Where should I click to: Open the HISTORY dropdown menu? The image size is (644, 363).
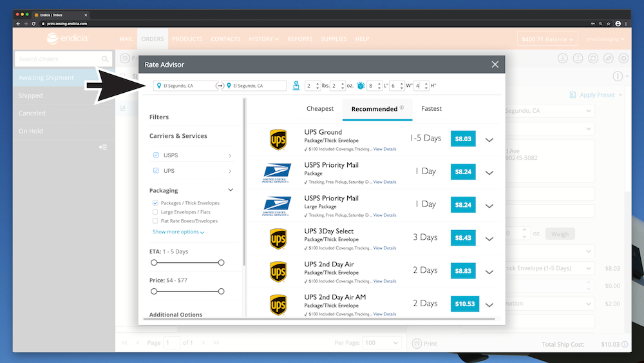pyautogui.click(x=263, y=39)
